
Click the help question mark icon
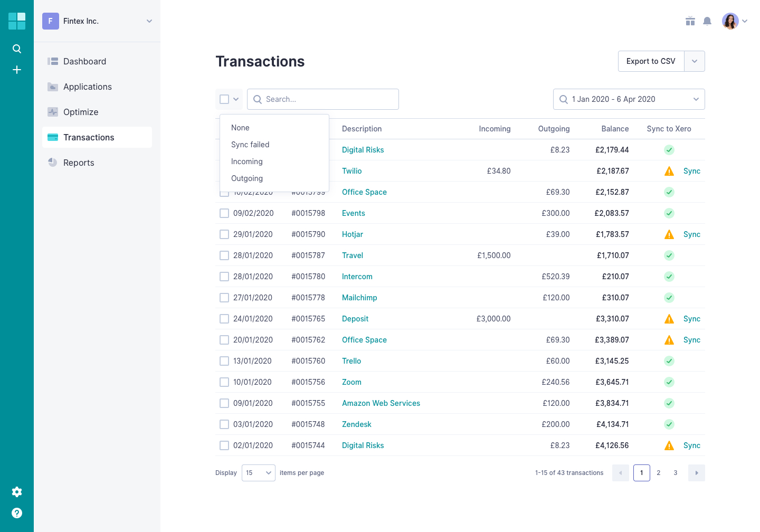pos(16,512)
